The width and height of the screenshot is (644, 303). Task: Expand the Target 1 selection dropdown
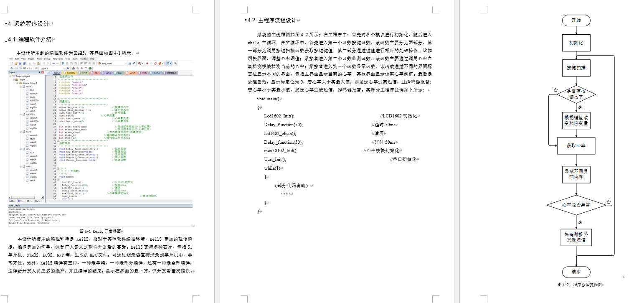tap(64, 67)
